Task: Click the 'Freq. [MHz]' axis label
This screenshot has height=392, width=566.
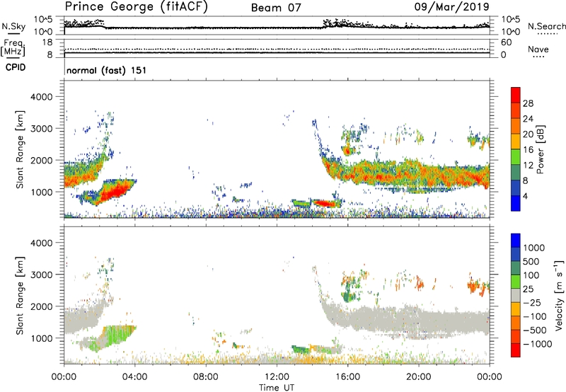Action: 13,48
